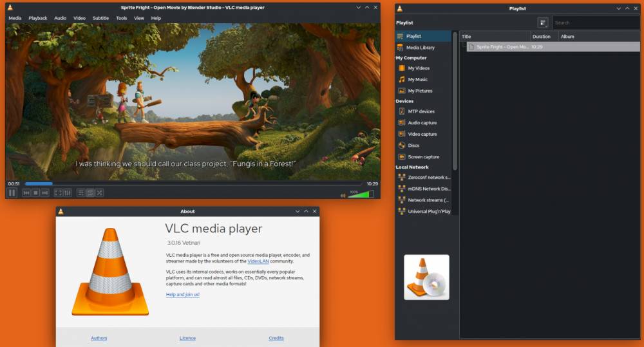Screen dimensions: 644x347
Task: Open the Audio menu
Action: [x=60, y=18]
